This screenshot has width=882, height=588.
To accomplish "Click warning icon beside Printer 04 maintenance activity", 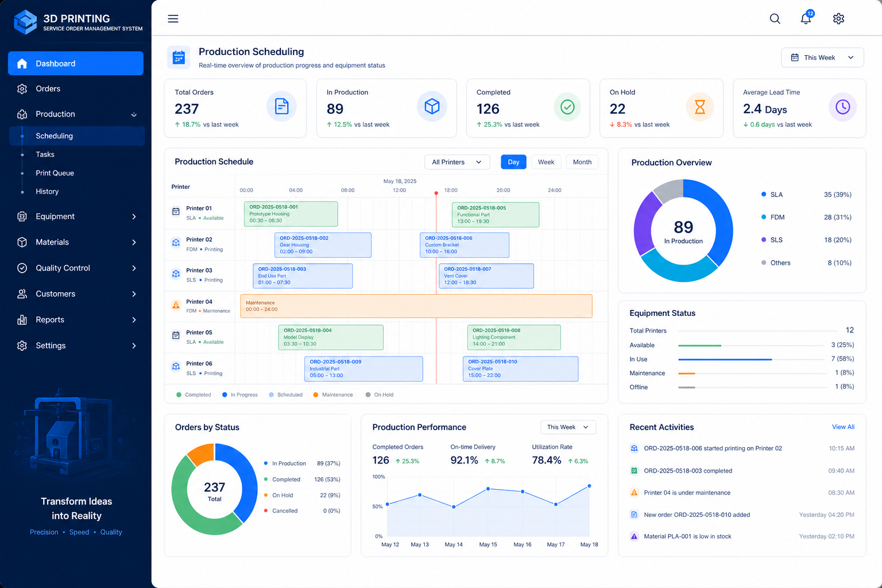I will click(634, 493).
